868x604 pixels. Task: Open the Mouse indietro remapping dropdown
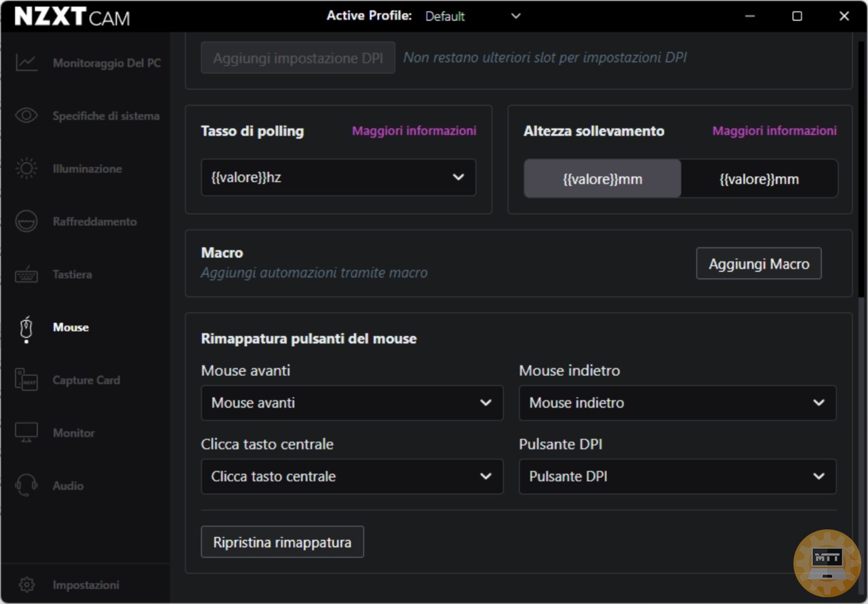coord(677,403)
